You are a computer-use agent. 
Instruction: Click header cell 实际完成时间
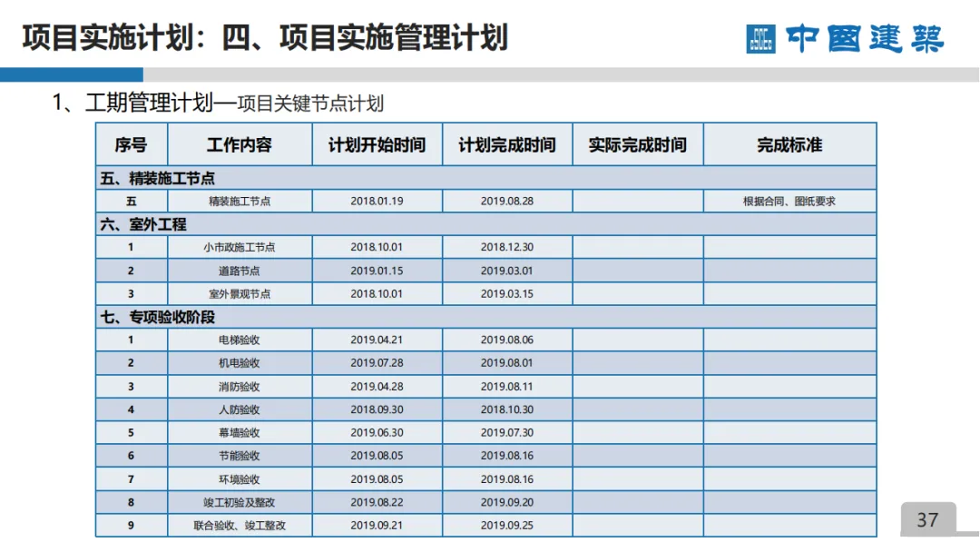click(638, 145)
